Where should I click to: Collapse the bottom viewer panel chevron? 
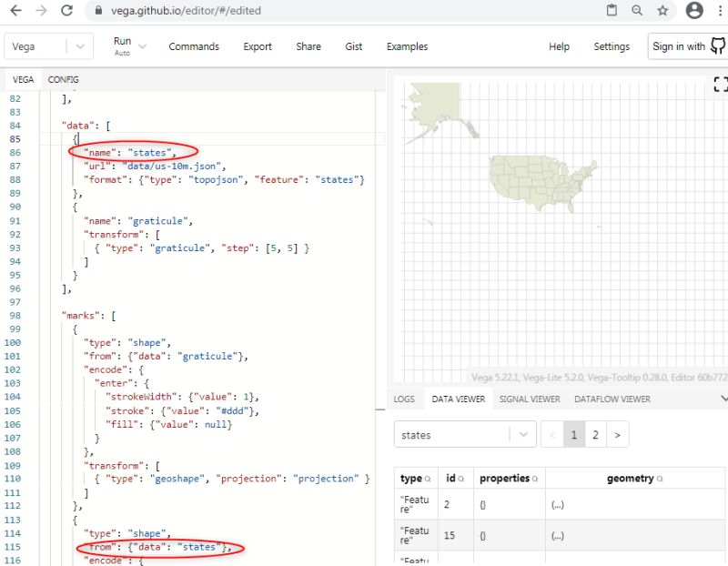[723, 399]
